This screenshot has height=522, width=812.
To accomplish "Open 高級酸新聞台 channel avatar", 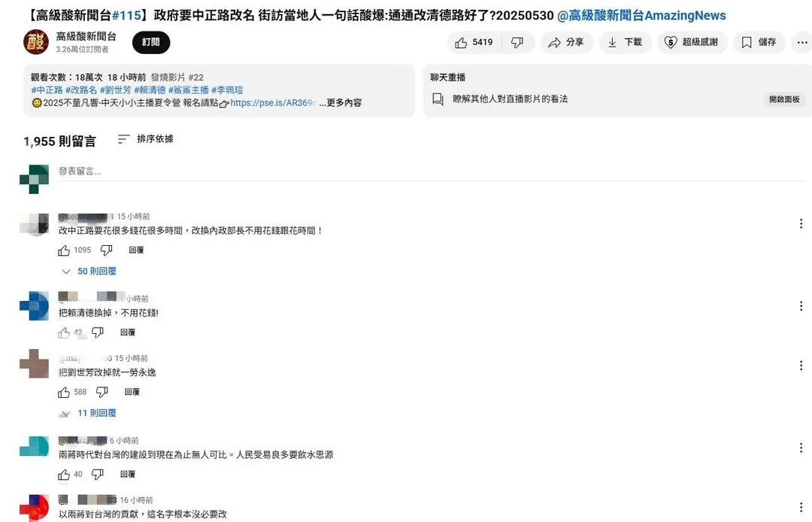I will (36, 42).
